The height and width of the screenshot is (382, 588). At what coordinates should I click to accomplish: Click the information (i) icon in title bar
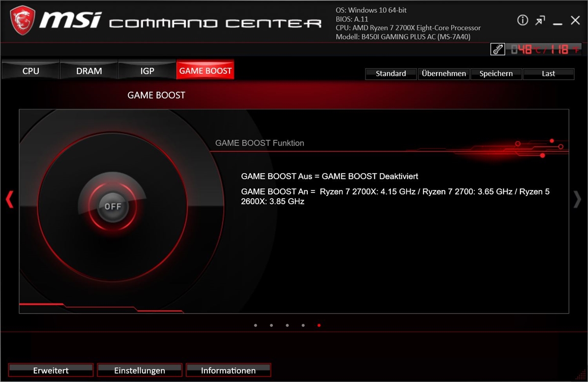click(x=523, y=20)
